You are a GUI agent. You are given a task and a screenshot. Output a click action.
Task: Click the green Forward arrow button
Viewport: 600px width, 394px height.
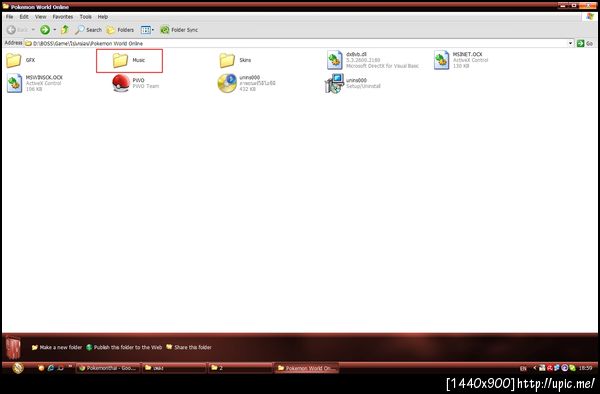(x=45, y=29)
